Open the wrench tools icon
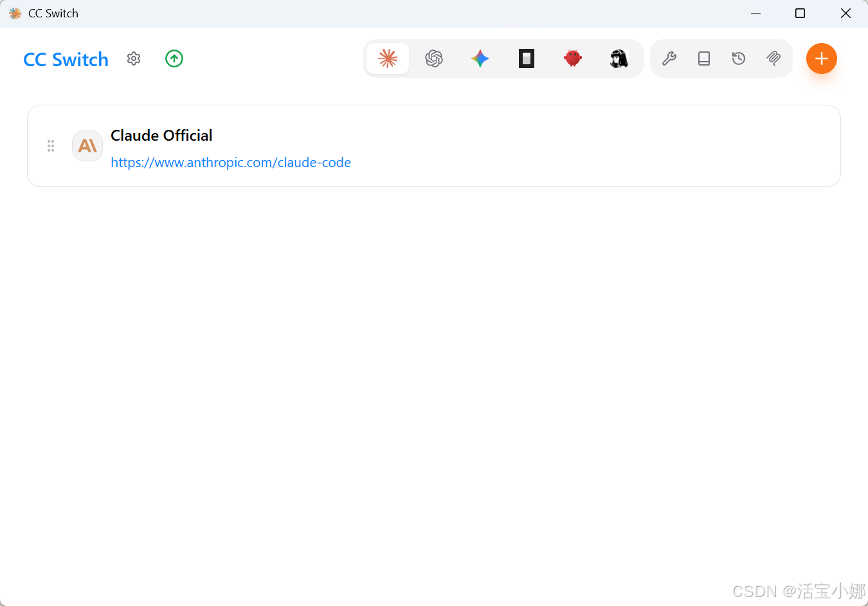The image size is (868, 606). click(669, 58)
